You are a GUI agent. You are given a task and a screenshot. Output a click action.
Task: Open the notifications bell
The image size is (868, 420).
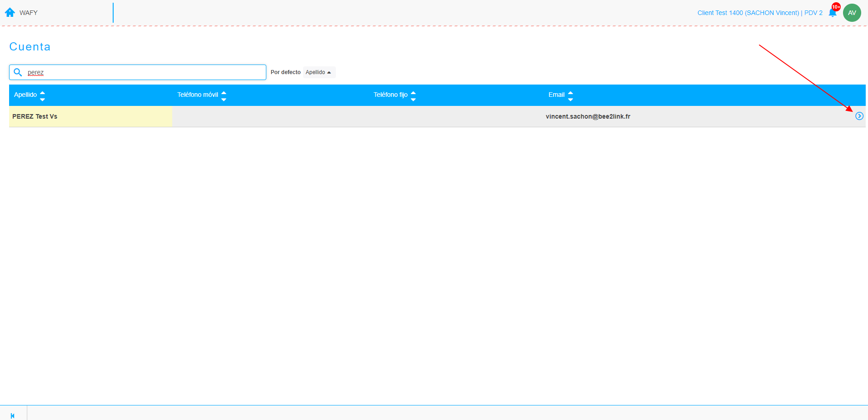point(833,13)
